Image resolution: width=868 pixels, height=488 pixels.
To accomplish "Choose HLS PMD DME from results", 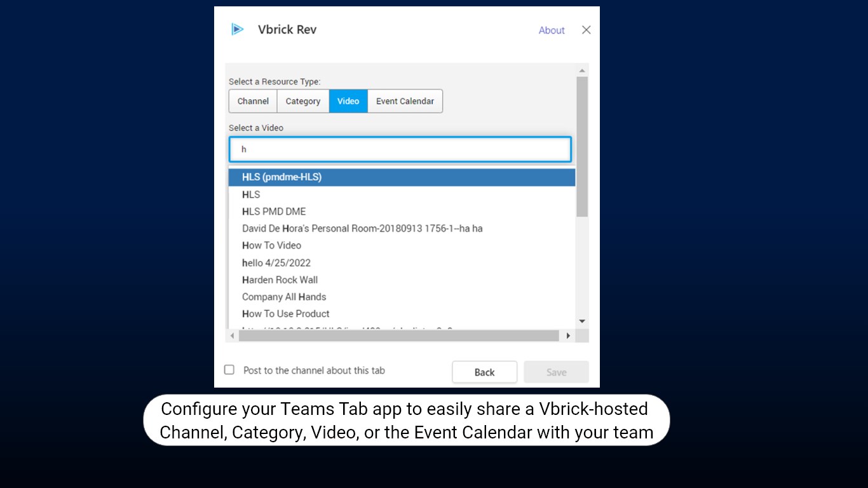I will point(402,212).
